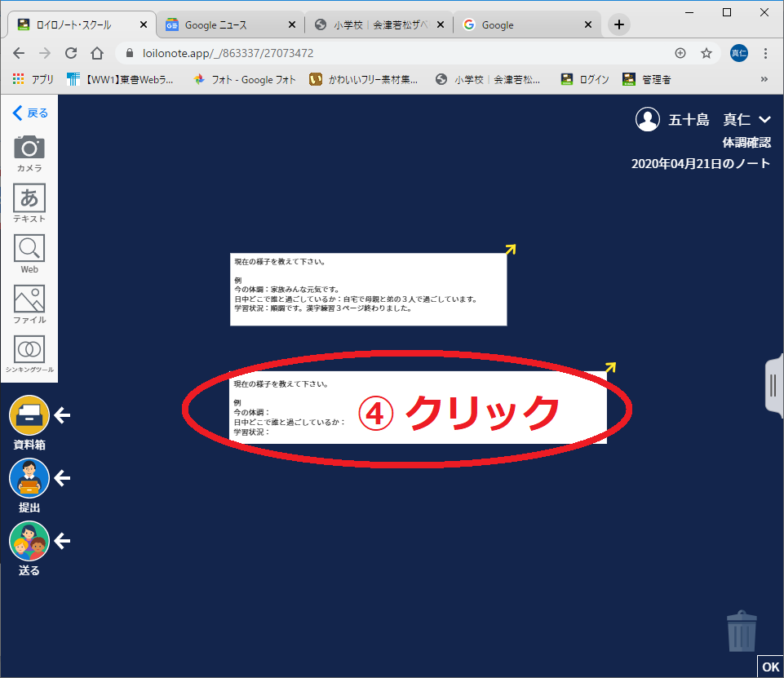
Task: Click the trash can icon
Action: pos(742,632)
